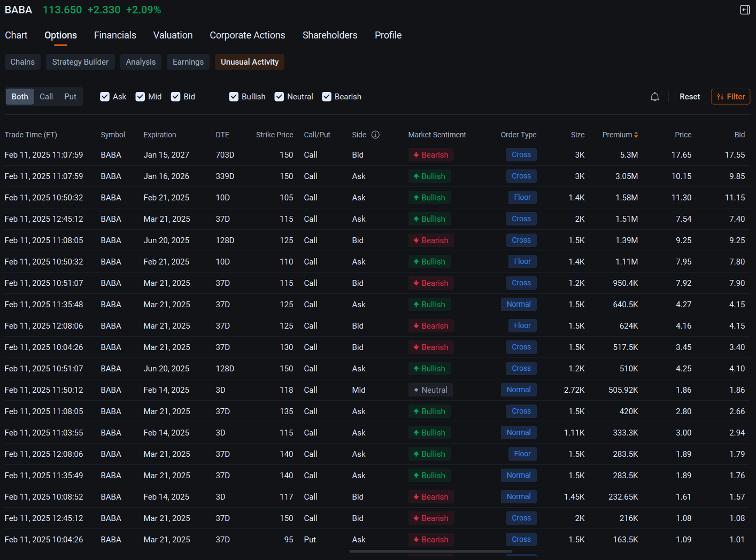The width and height of the screenshot is (756, 560).
Task: Click the horizontal scrollbar at the bottom
Action: (x=431, y=551)
